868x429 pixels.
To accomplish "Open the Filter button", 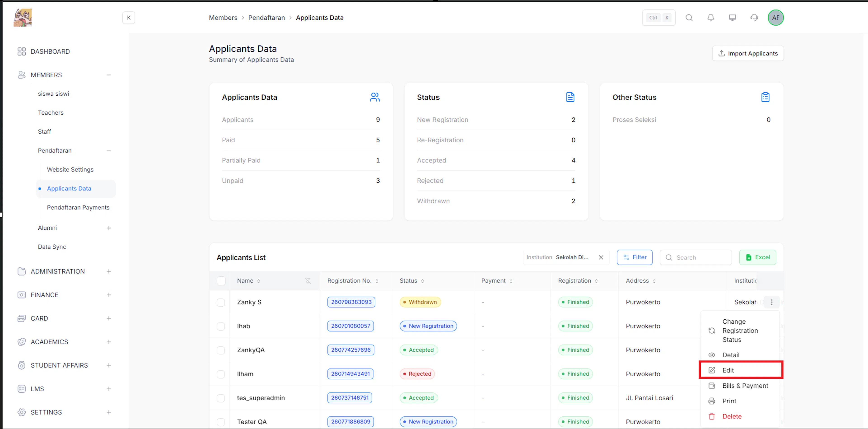I will pyautogui.click(x=634, y=257).
